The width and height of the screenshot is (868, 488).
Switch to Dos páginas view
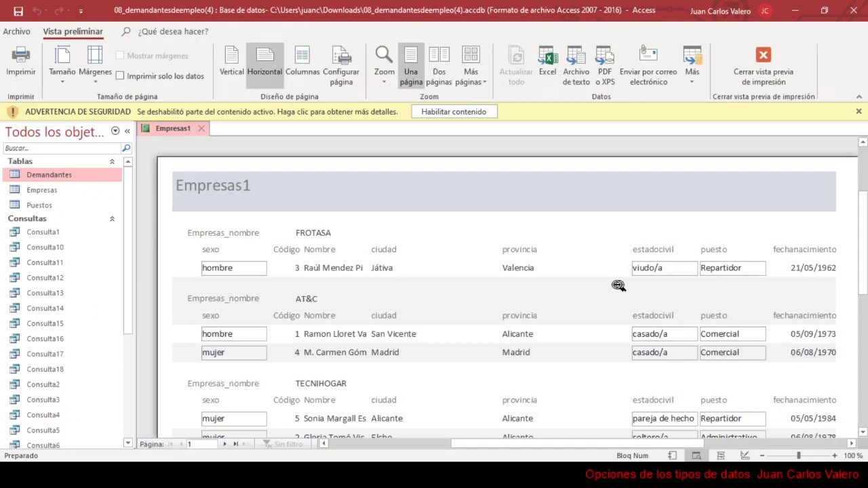[439, 66]
